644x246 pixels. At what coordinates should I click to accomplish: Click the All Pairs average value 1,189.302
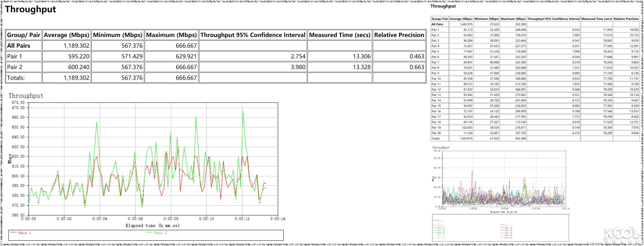click(x=76, y=46)
